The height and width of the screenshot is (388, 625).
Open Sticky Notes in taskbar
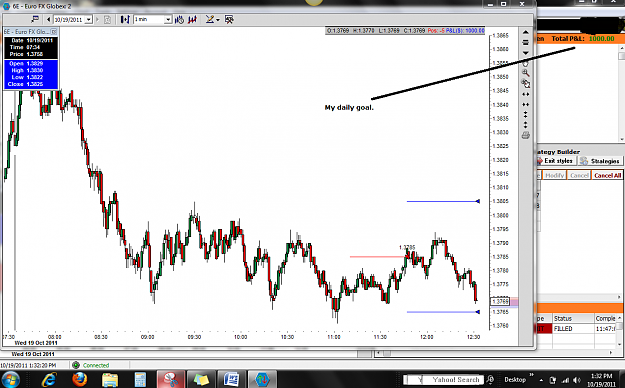201,379
